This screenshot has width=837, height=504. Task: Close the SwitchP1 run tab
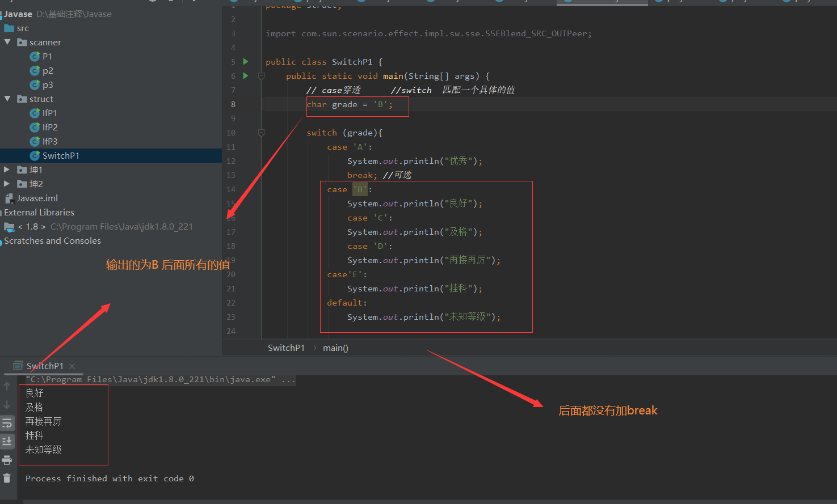coord(72,366)
